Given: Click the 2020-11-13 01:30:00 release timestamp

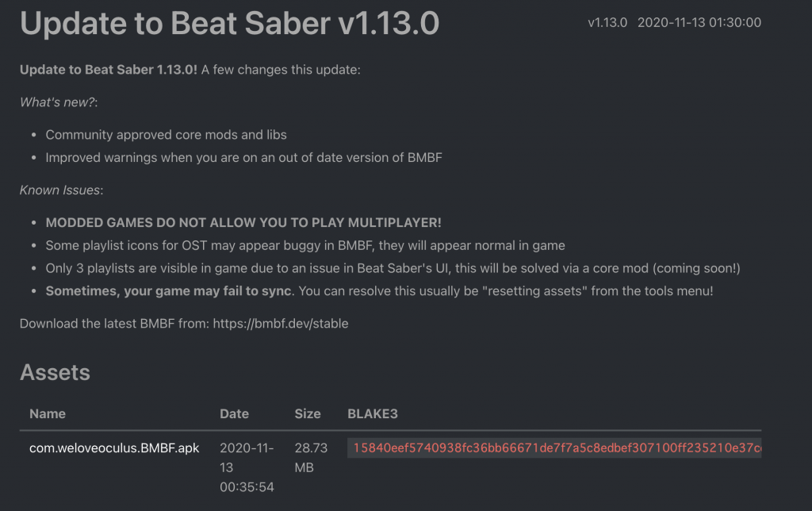Looking at the screenshot, I should pos(699,23).
